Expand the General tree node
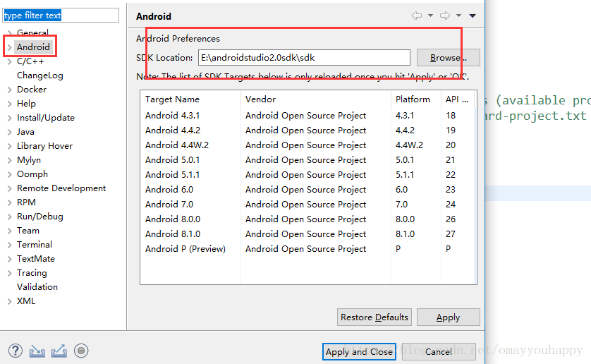This screenshot has height=364, width=591. point(10,33)
